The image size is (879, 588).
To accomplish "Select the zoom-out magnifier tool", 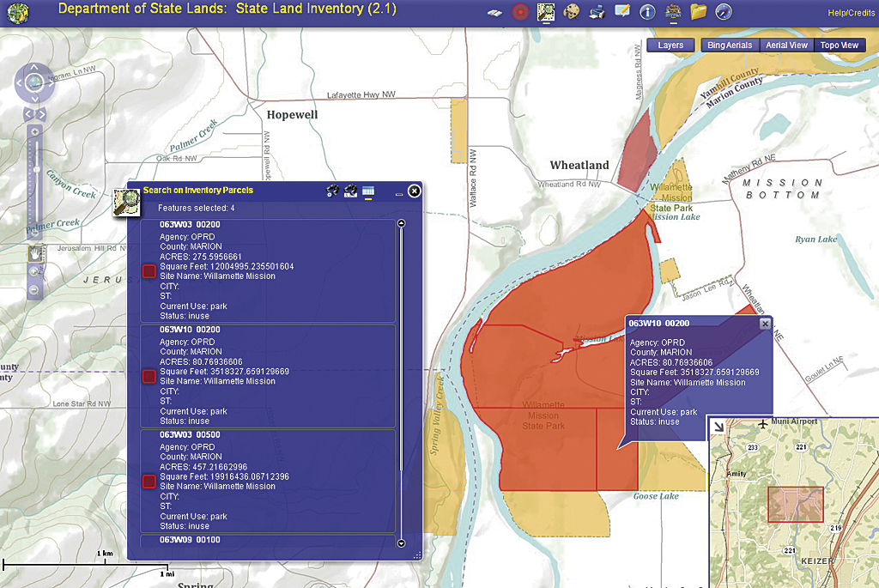I will 34,290.
